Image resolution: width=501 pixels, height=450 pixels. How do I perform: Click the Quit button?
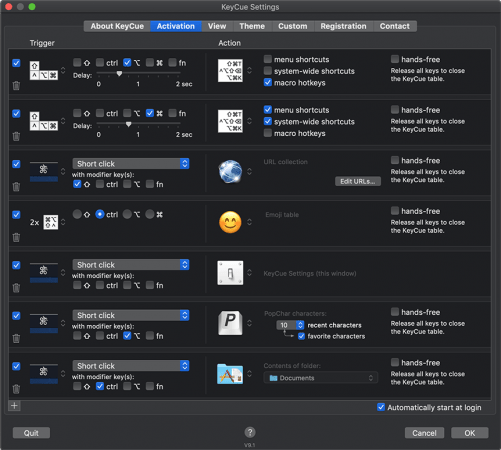tap(31, 433)
